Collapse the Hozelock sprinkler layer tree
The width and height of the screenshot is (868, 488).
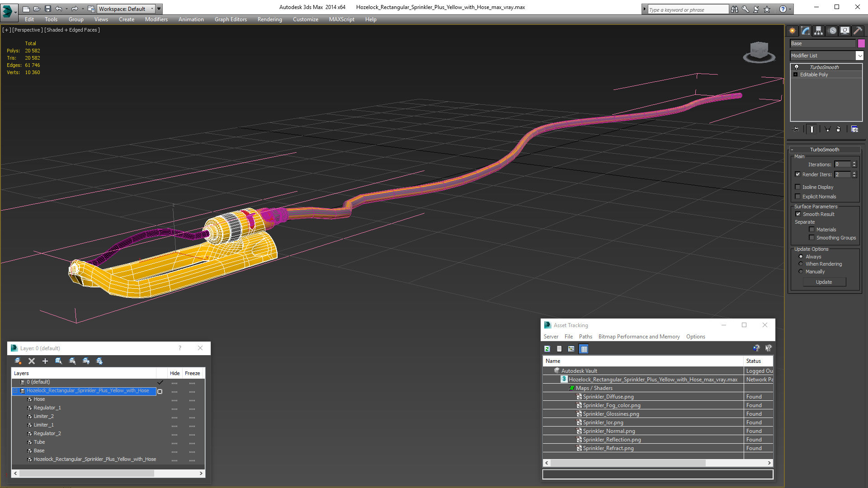15,391
